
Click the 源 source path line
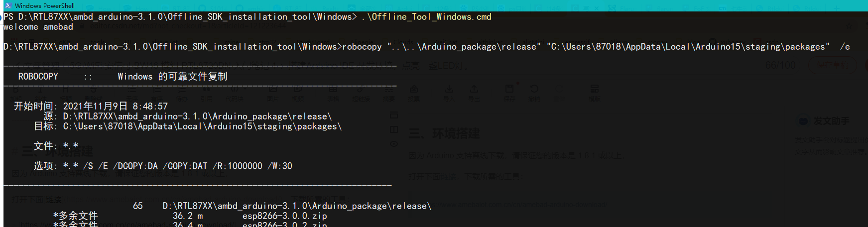188,116
